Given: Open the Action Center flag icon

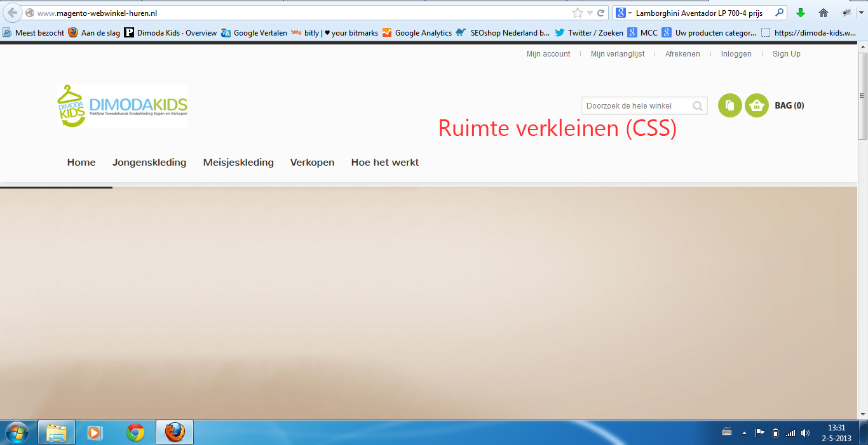Looking at the screenshot, I should 759,432.
